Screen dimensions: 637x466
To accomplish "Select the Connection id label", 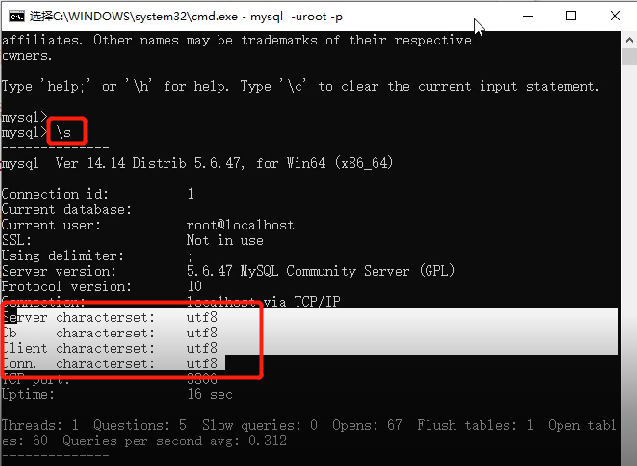I will coord(56,194).
